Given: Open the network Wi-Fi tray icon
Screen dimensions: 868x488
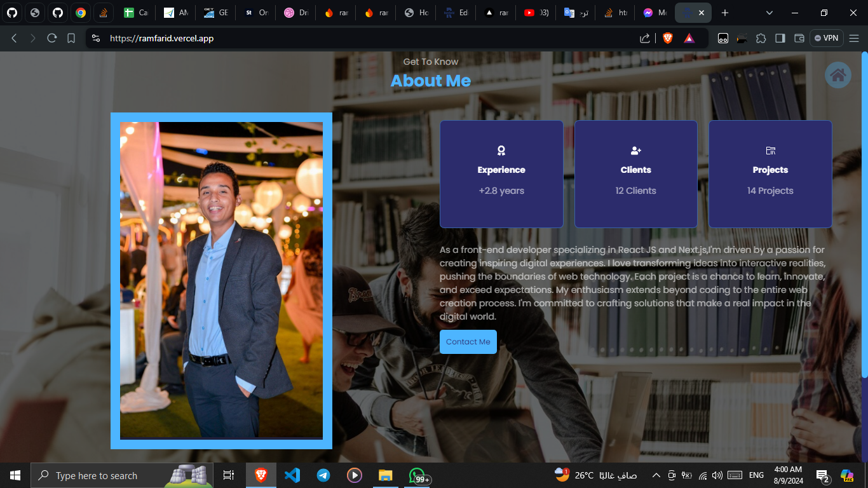Looking at the screenshot, I should coord(703,475).
